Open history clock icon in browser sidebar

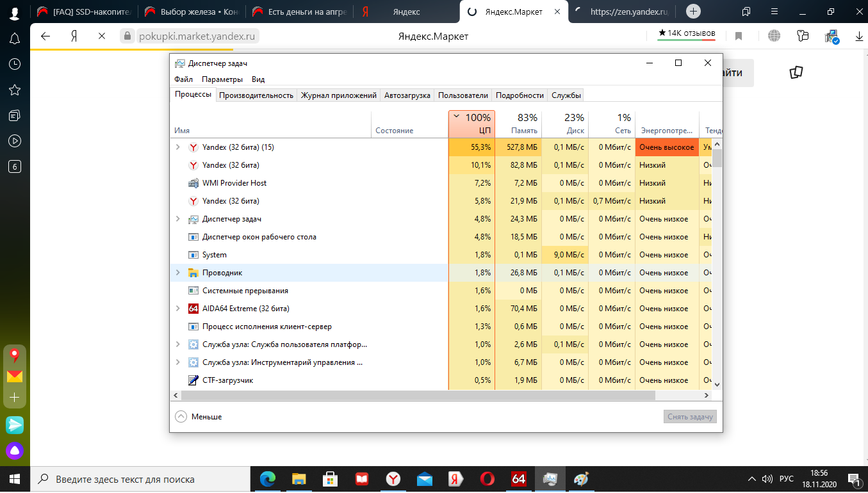coord(14,64)
